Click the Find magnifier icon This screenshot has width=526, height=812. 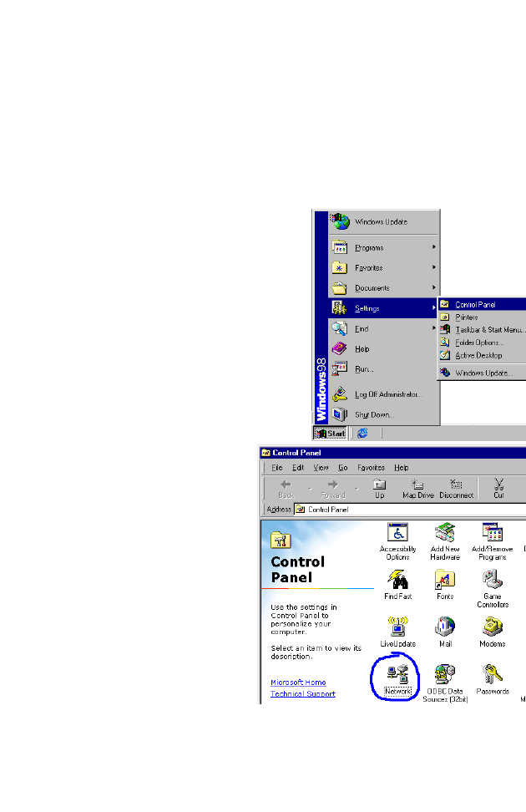[339, 328]
